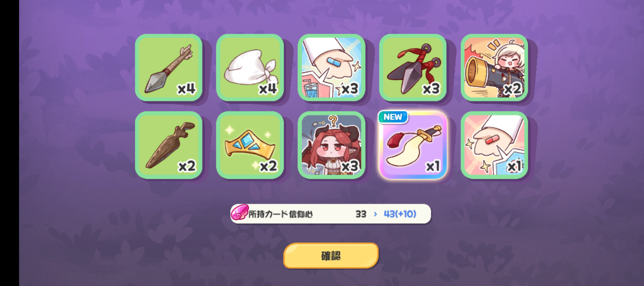Open the blonde girl cannon card

tap(494, 68)
